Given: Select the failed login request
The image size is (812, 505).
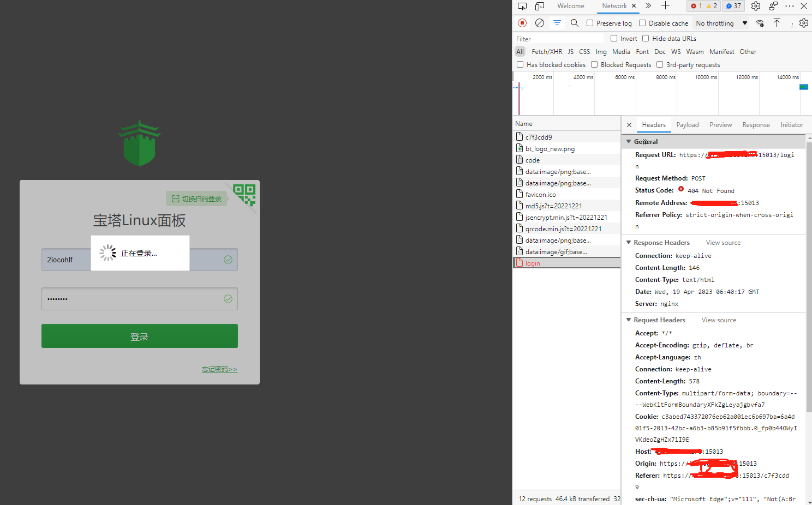Looking at the screenshot, I should pyautogui.click(x=566, y=263).
